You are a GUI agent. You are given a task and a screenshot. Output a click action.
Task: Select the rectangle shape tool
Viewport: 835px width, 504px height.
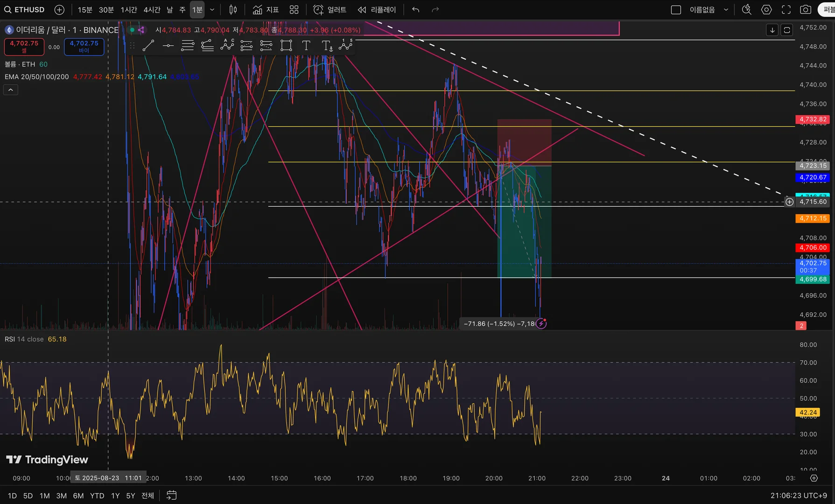point(286,46)
